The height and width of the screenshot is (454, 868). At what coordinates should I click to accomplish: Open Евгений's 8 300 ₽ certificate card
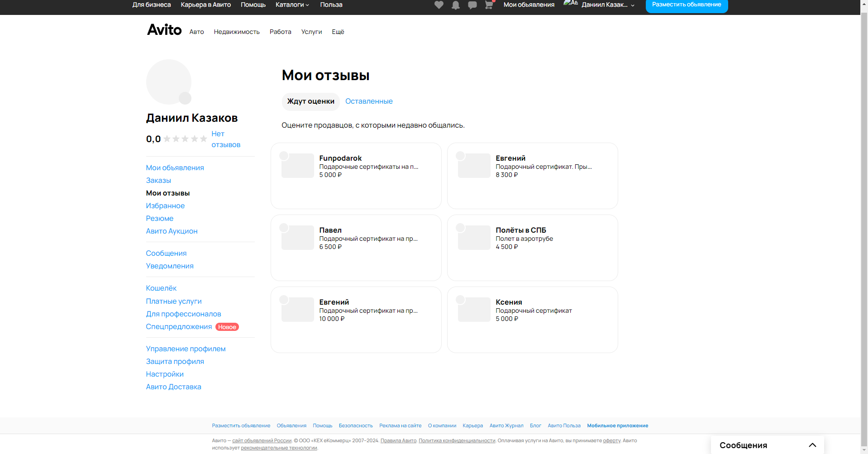coord(533,176)
